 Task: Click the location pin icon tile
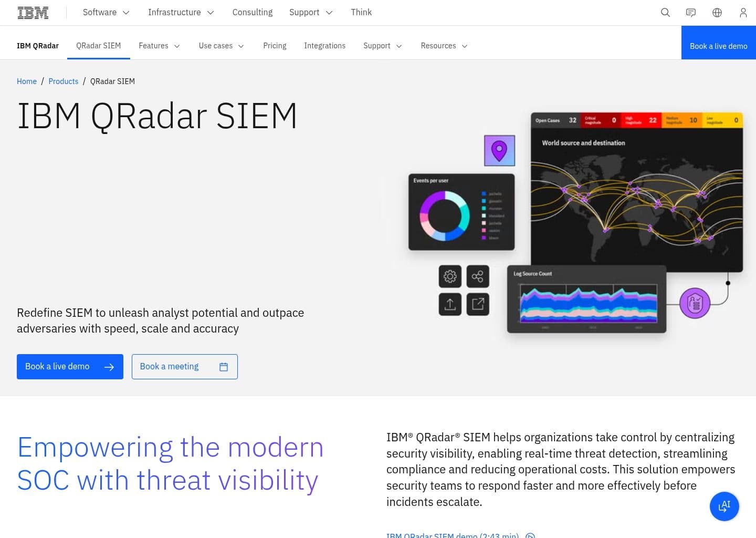pyautogui.click(x=499, y=150)
